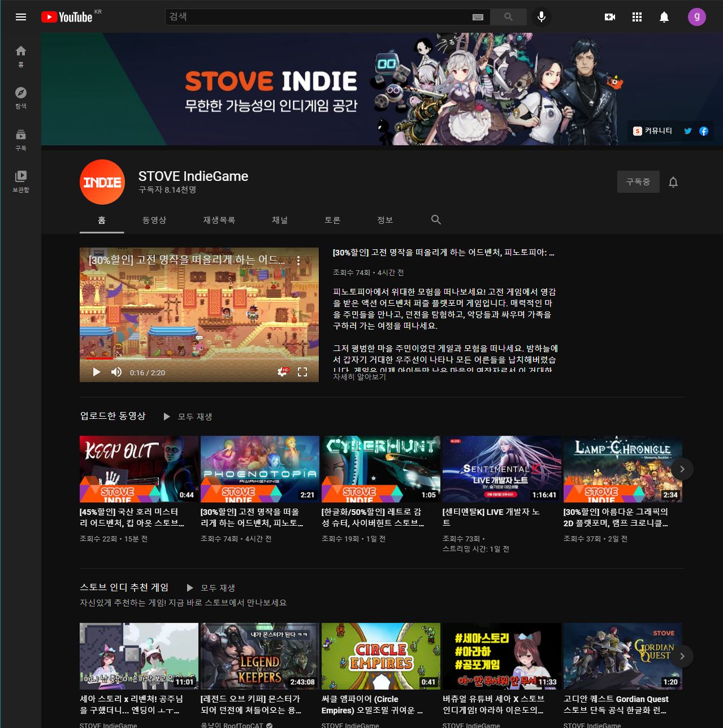723x728 pixels.
Task: Open Library in the sidebar
Action: click(x=21, y=182)
